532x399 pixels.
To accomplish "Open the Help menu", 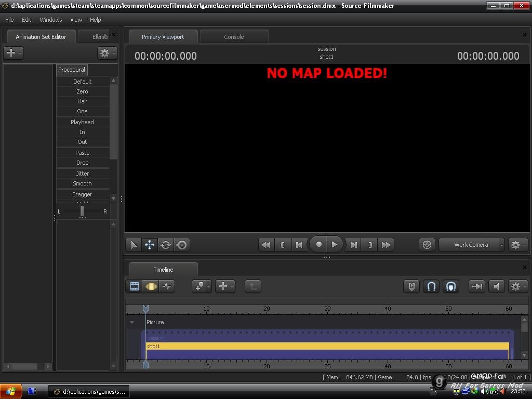I will (x=96, y=20).
